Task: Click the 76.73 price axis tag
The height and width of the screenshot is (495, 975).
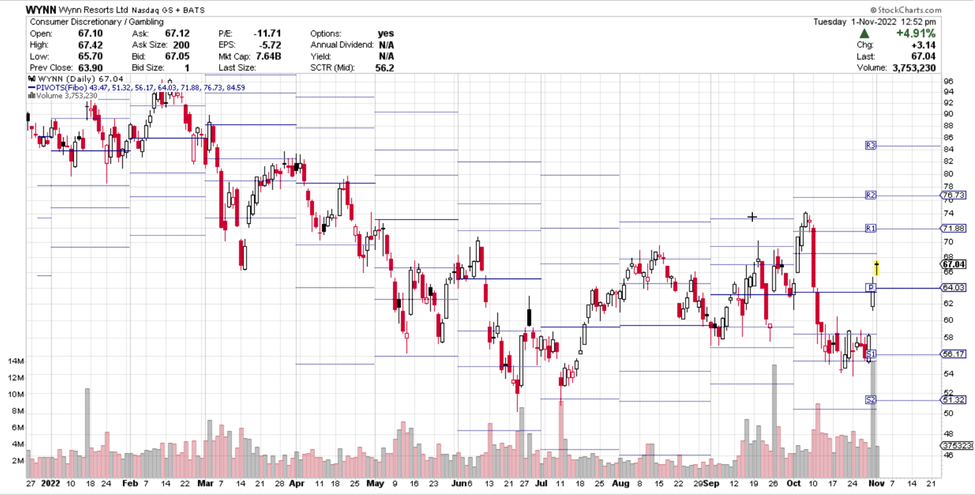Action: [x=954, y=195]
